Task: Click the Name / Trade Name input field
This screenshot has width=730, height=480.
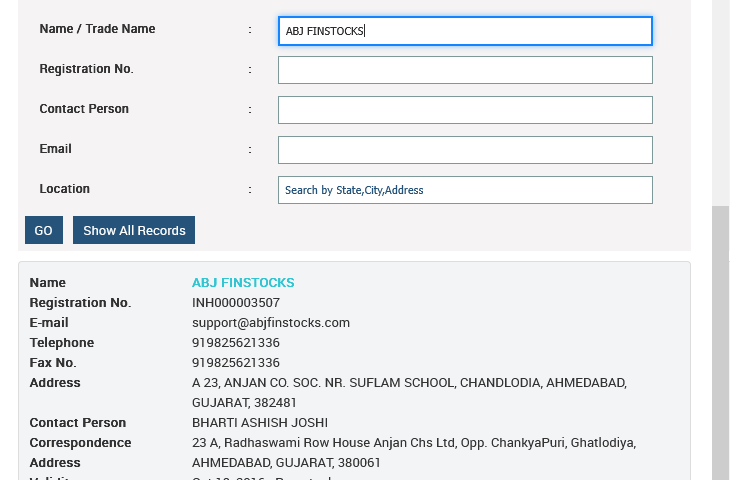Action: 465,31
